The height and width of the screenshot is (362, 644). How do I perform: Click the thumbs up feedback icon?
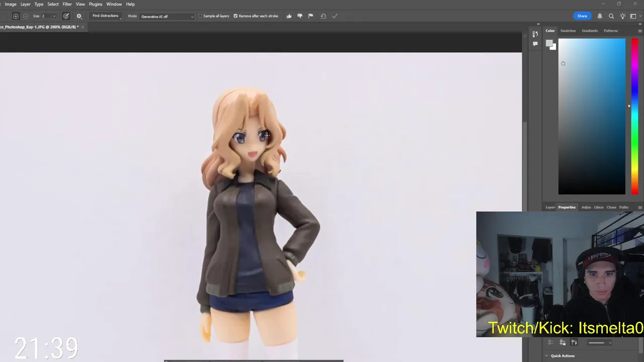[x=289, y=16]
